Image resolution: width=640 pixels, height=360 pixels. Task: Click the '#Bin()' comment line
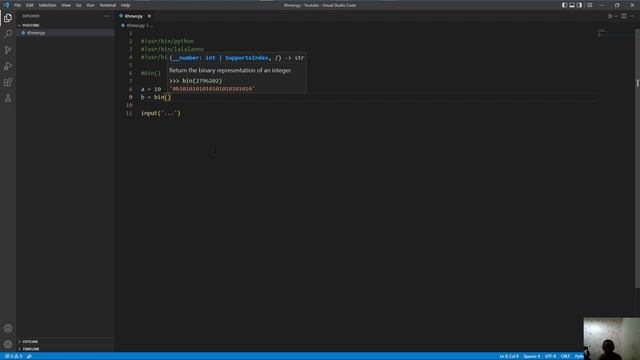pyautogui.click(x=151, y=73)
